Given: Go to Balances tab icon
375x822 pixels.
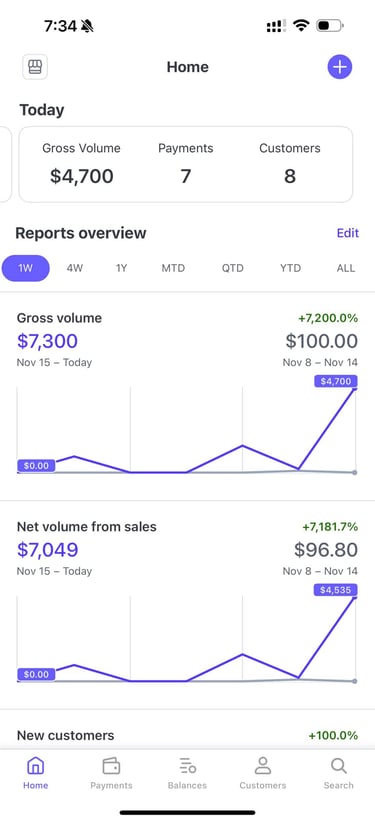Looking at the screenshot, I should (187, 766).
